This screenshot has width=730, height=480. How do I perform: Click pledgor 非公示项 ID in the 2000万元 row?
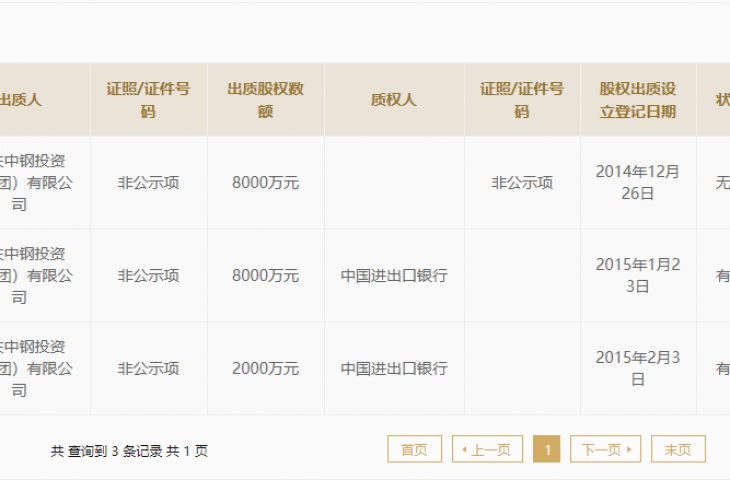pos(149,368)
